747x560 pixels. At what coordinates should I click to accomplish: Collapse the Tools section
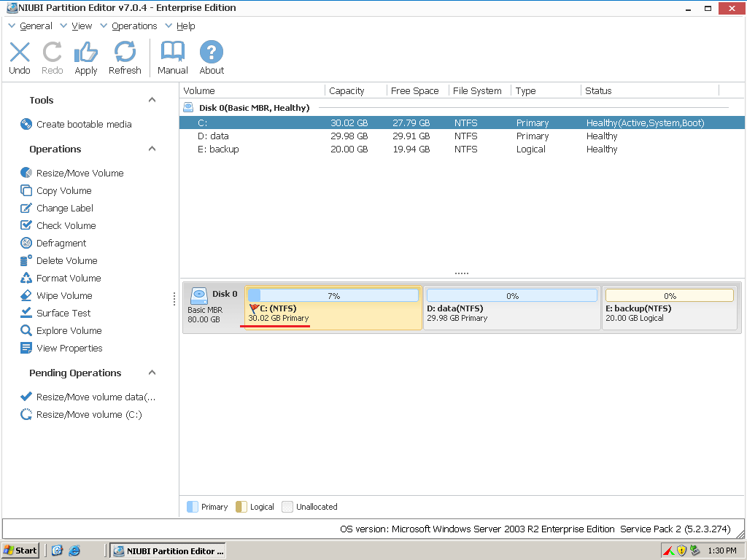point(152,99)
